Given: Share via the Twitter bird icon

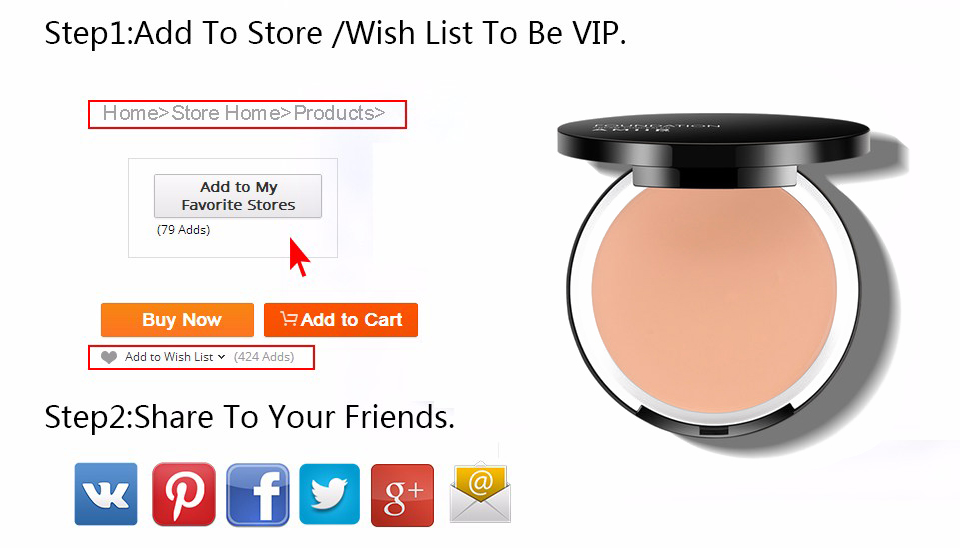Looking at the screenshot, I should (x=329, y=494).
